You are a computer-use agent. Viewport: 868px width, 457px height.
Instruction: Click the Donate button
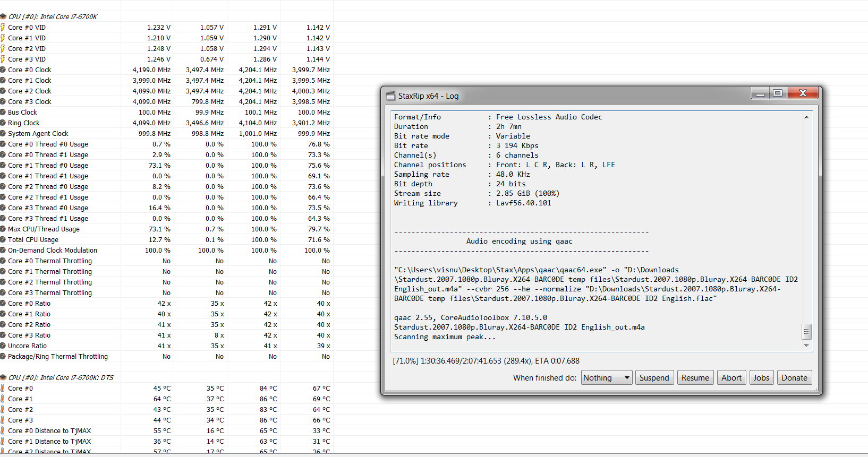point(794,377)
